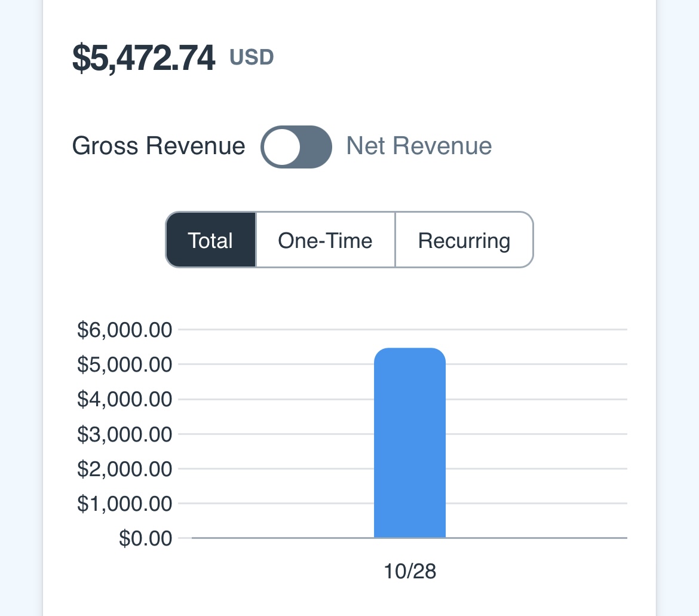This screenshot has width=699, height=616.
Task: Toggle the Gross/Net Revenue switch
Action: [x=296, y=147]
